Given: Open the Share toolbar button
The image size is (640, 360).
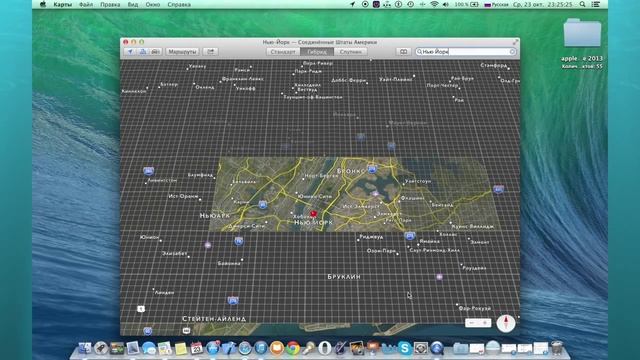Looking at the screenshot, I should tap(210, 52).
